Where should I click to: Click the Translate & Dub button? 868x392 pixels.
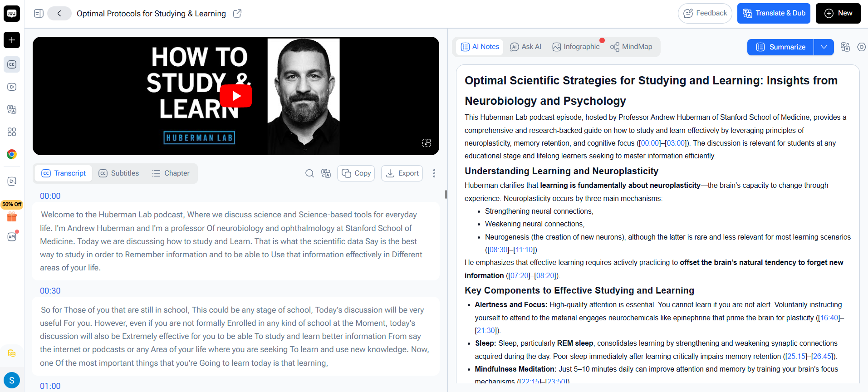774,13
